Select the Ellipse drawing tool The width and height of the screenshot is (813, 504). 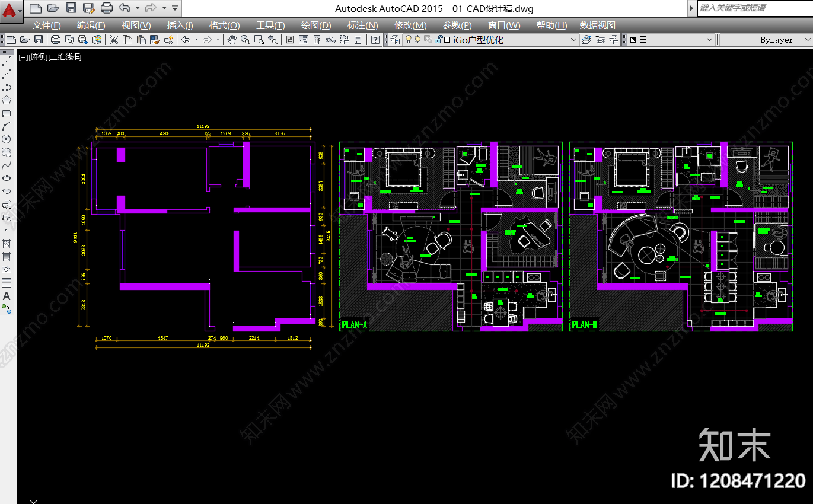pos(7,178)
